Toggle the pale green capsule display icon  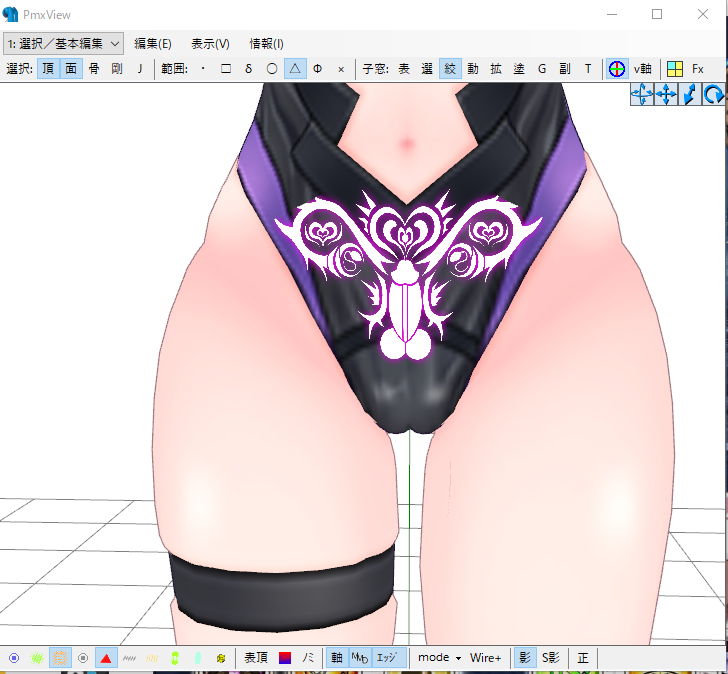pyautogui.click(x=198, y=658)
